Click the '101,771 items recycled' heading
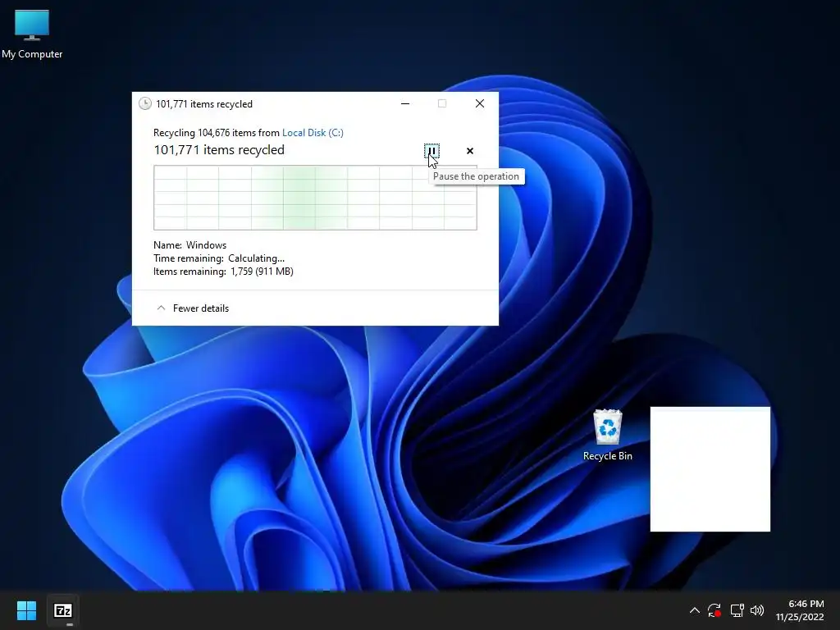The image size is (840, 630). click(219, 150)
